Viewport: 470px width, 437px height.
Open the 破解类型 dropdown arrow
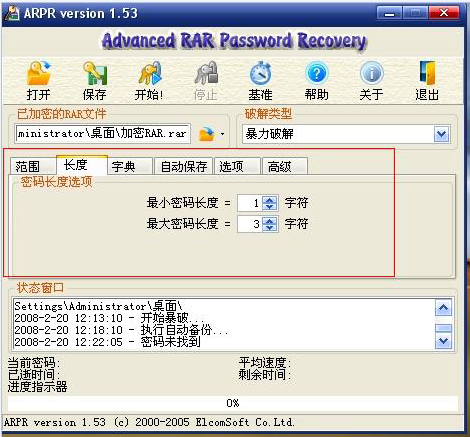click(x=442, y=134)
